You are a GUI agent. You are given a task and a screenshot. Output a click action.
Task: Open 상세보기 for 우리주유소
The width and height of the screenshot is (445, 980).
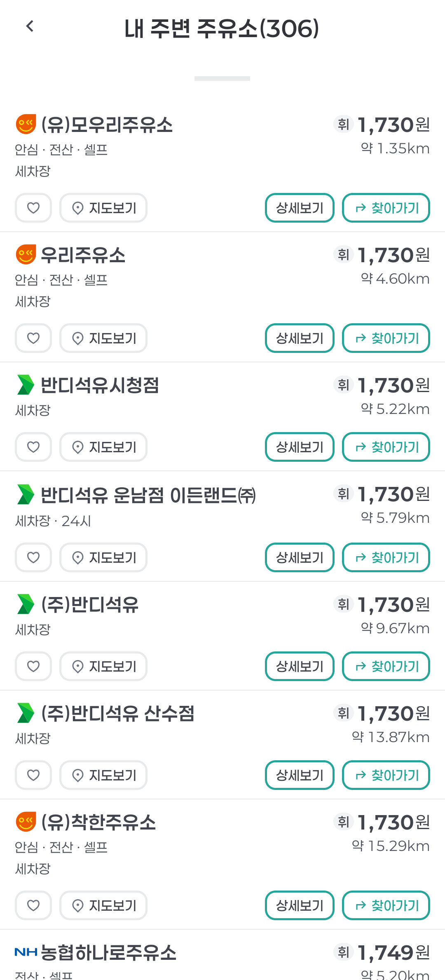coord(300,338)
